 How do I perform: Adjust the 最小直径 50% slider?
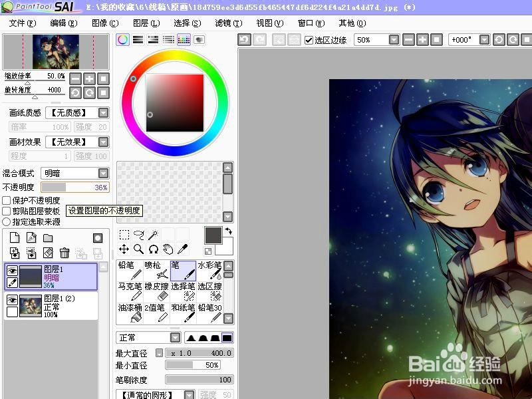click(x=193, y=365)
